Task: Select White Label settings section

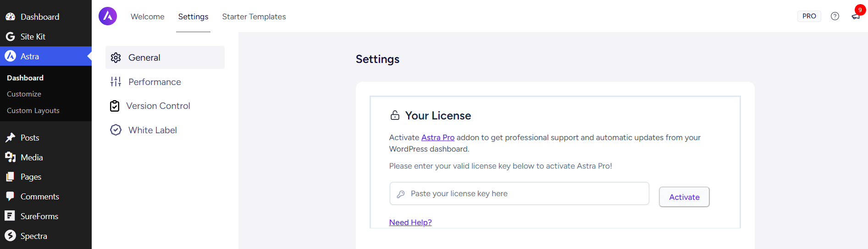Action: pyautogui.click(x=152, y=130)
